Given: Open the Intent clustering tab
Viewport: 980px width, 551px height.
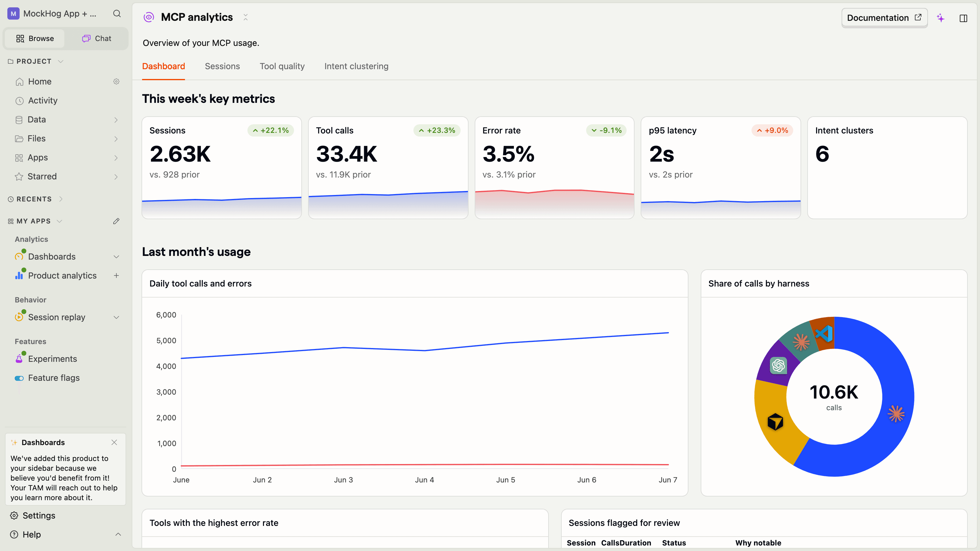Looking at the screenshot, I should pyautogui.click(x=356, y=66).
